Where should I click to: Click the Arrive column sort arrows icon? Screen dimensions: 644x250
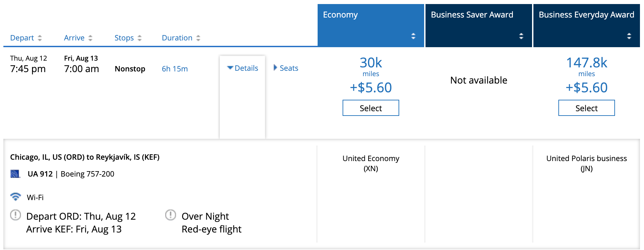click(90, 38)
